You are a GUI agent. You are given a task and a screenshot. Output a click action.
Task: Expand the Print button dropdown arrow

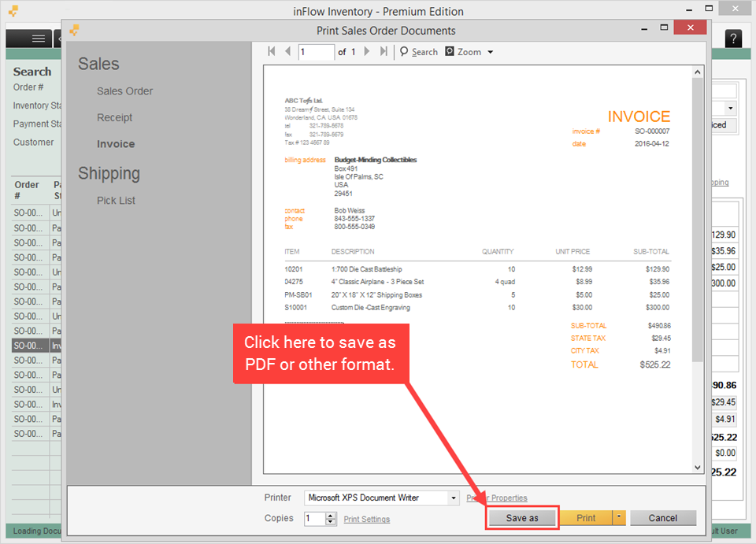(619, 518)
